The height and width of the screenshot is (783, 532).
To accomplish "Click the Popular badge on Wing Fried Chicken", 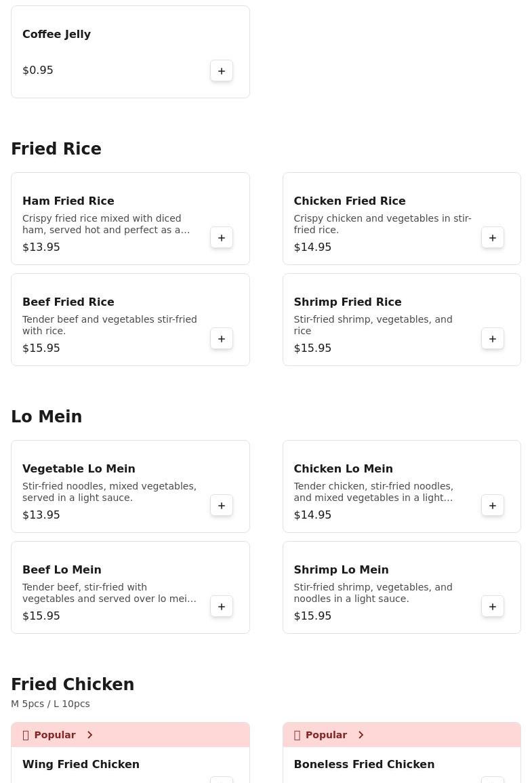I will pos(54,735).
